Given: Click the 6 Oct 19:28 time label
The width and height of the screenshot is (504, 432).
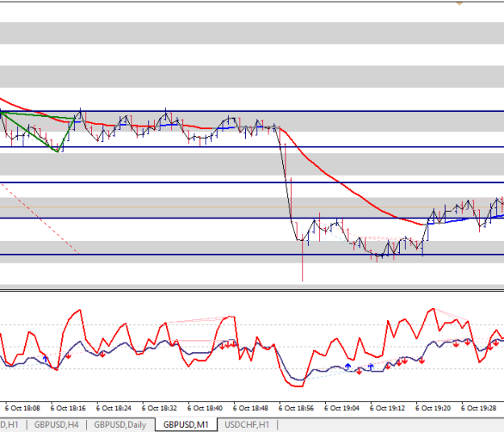Looking at the screenshot, I should click(x=479, y=409).
